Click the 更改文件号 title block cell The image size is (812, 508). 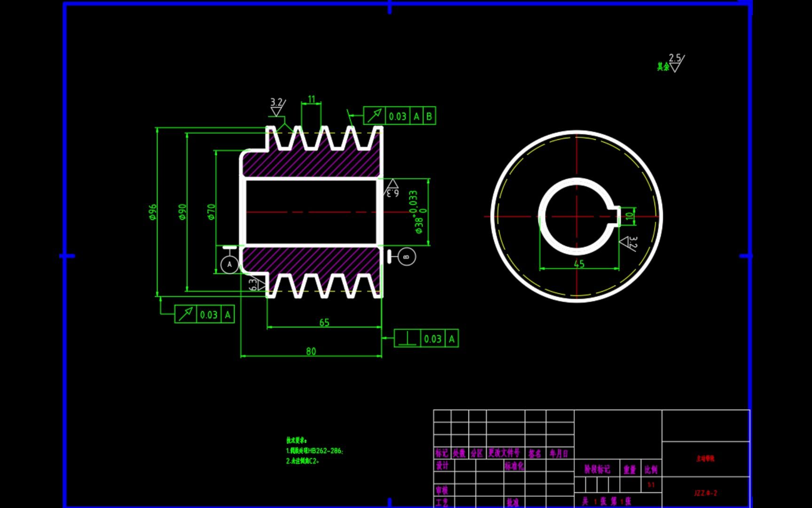[x=505, y=453]
